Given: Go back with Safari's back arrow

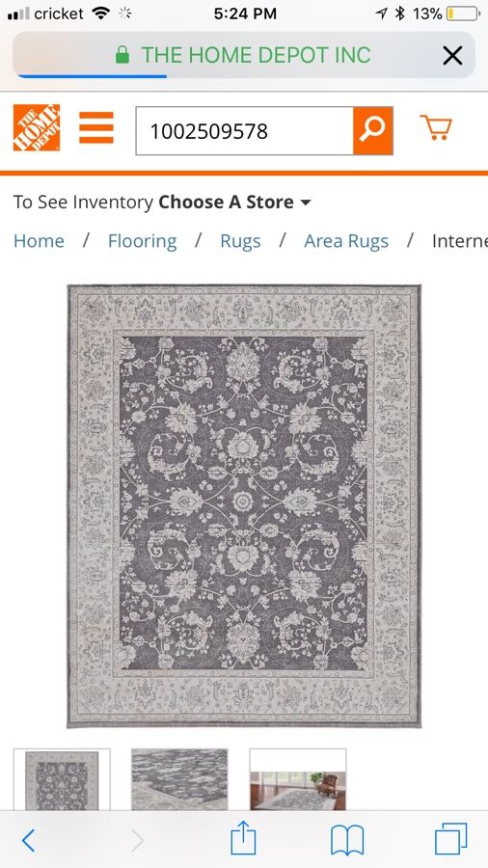Looking at the screenshot, I should coord(28,841).
